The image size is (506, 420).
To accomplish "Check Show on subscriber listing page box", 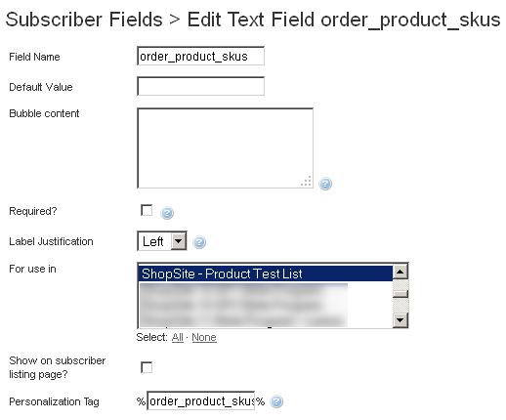I will (147, 367).
